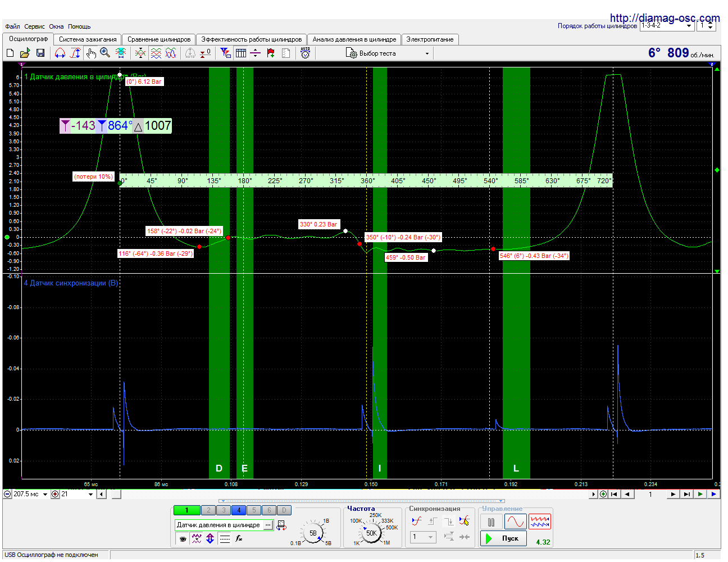
Task: Click the voltage range knob 5В
Action: click(x=313, y=533)
